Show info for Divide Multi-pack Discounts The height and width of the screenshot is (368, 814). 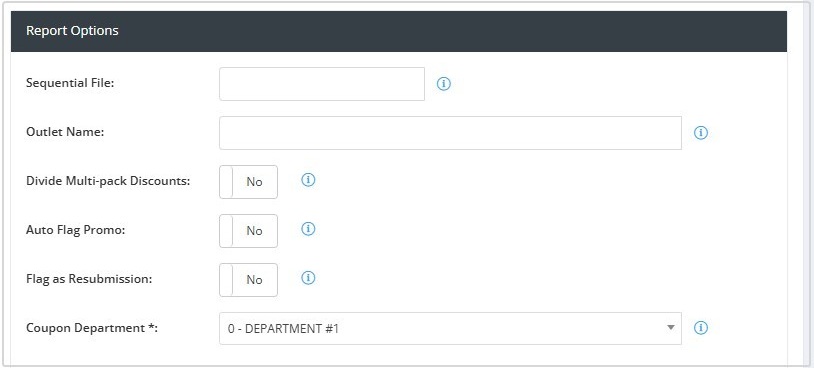[308, 180]
